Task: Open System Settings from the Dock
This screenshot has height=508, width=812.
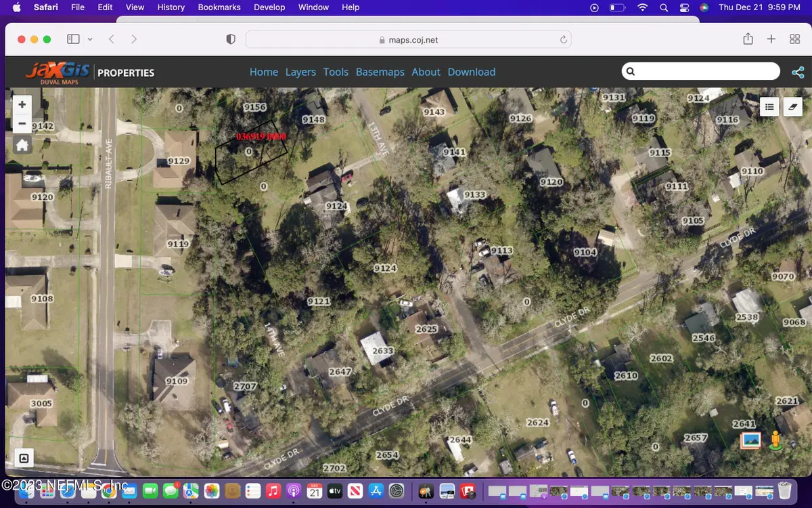Action: [x=397, y=490]
